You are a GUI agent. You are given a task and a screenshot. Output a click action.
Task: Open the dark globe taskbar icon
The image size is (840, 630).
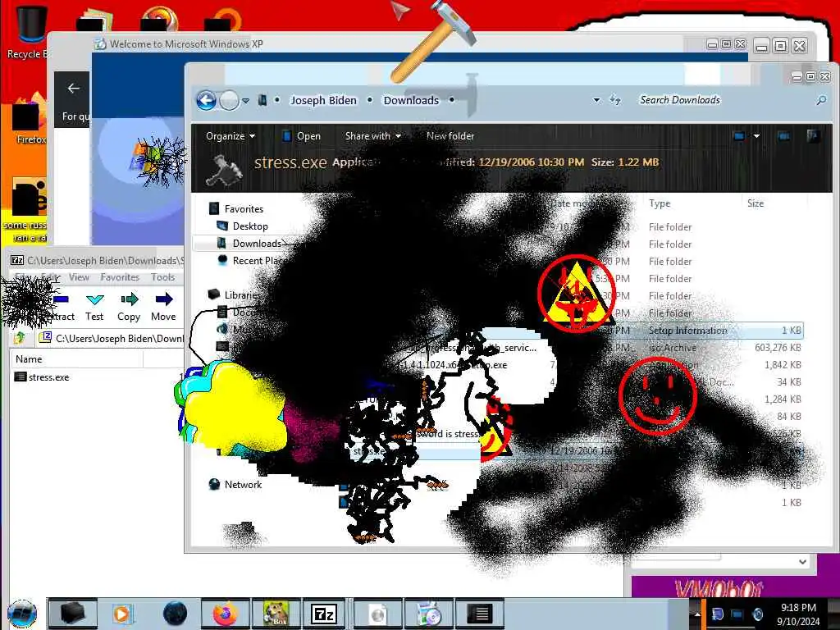[x=175, y=614]
